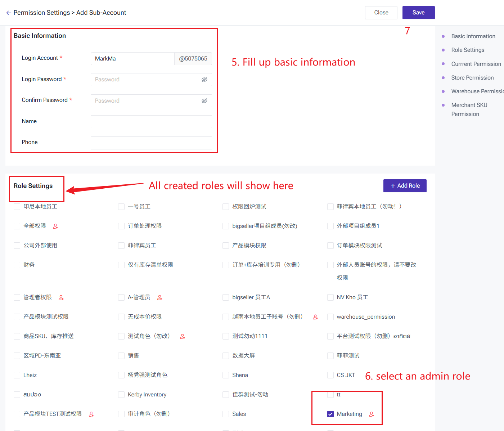This screenshot has height=431, width=504.
Task: Click user icon beside 测试角色（勿改）
Action: point(183,337)
